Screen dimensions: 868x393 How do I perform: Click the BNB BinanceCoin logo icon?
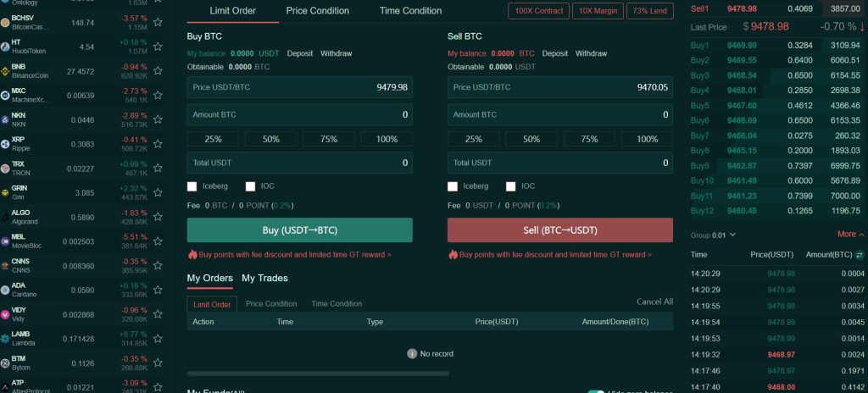(5, 71)
